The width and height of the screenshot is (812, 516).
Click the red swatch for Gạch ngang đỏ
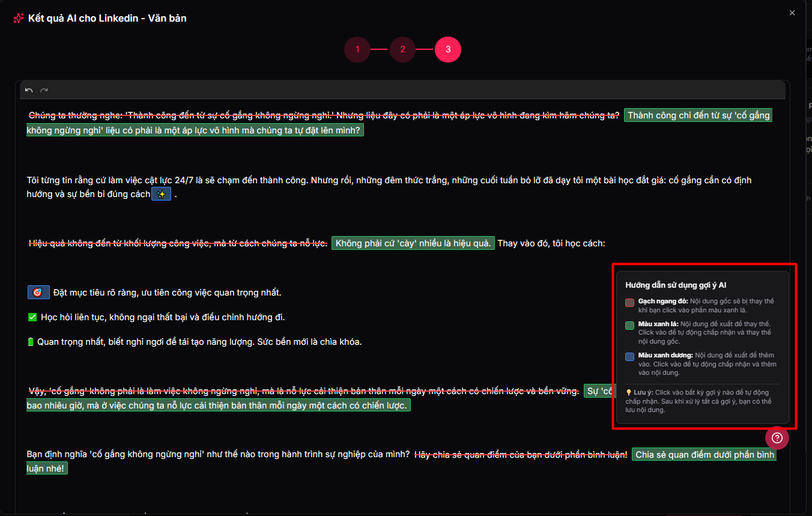(629, 303)
